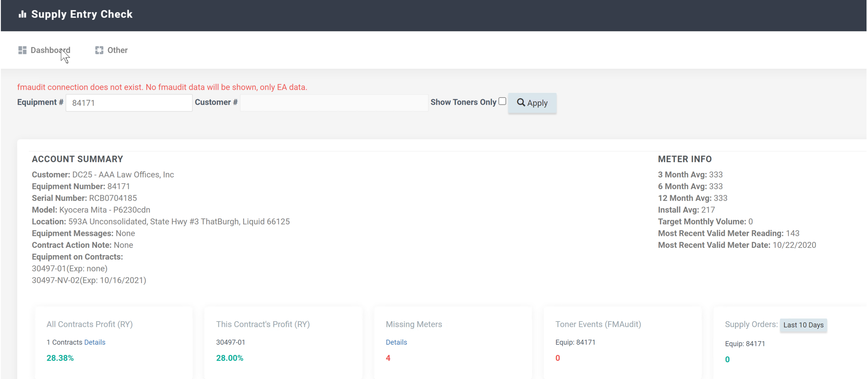Screen dimensions: 868x379
Task: Open the Dashboard tab
Action: coord(50,50)
